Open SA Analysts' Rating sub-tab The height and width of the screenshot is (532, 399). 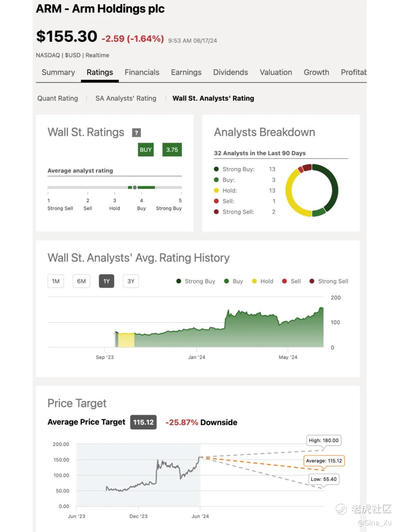coord(126,98)
